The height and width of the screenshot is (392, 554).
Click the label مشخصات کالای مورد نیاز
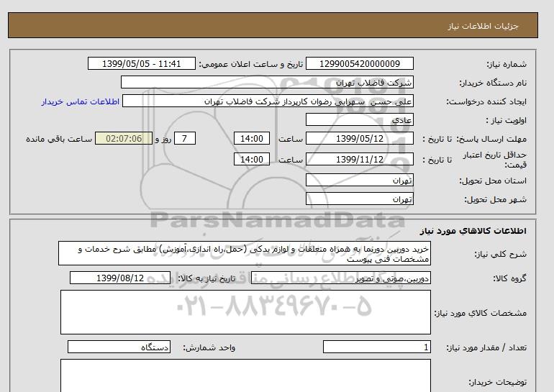click(480, 313)
